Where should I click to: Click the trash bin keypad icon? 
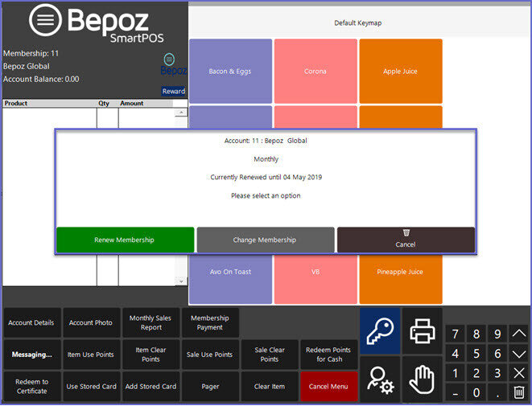pos(519,392)
